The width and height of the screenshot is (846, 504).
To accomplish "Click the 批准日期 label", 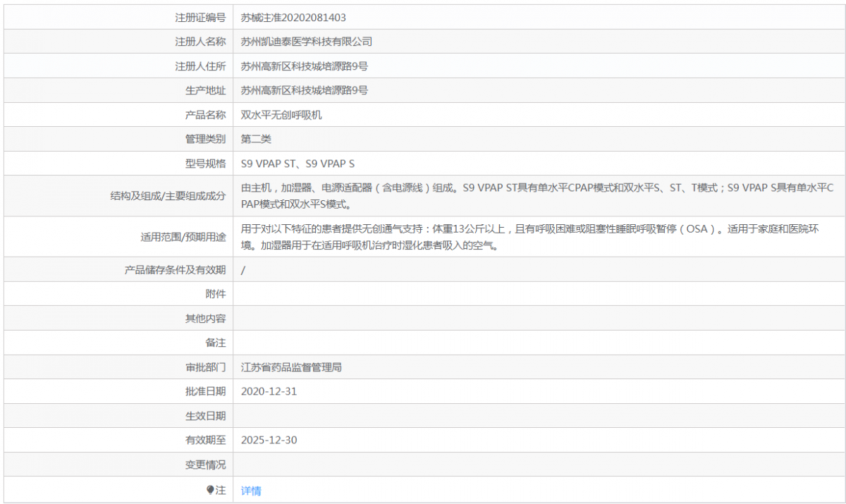I will (x=205, y=391).
